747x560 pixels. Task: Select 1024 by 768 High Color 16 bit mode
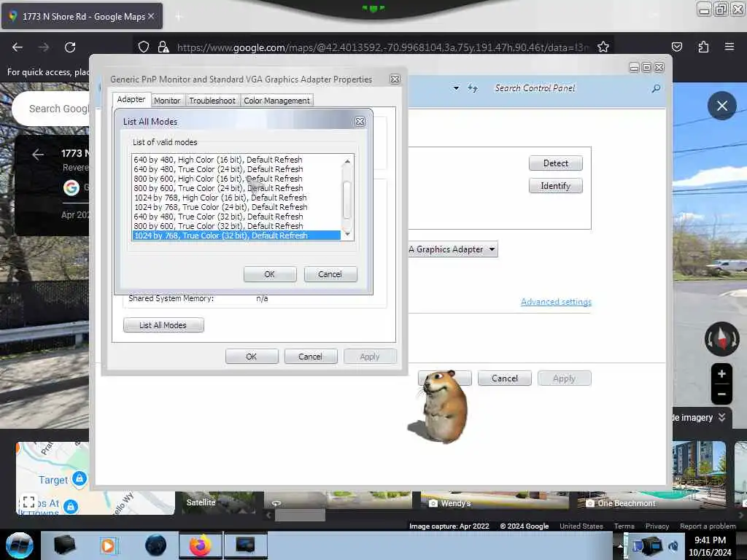point(236,198)
